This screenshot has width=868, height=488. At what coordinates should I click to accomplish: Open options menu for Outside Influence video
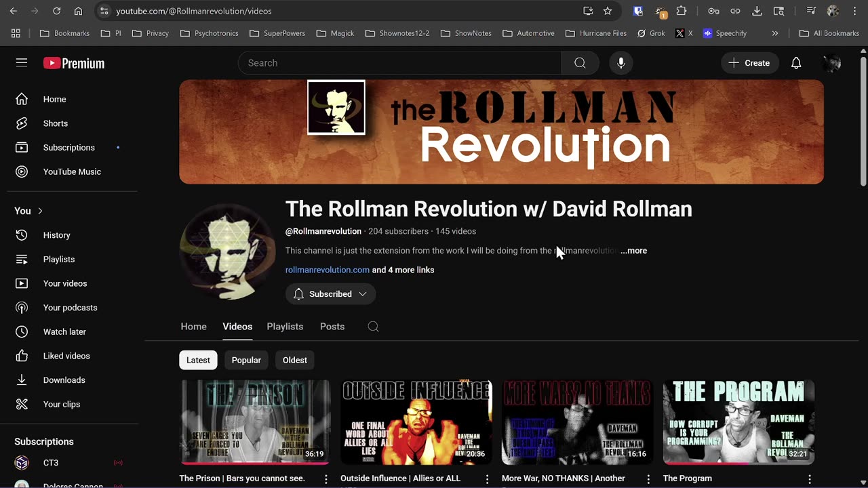(x=487, y=479)
